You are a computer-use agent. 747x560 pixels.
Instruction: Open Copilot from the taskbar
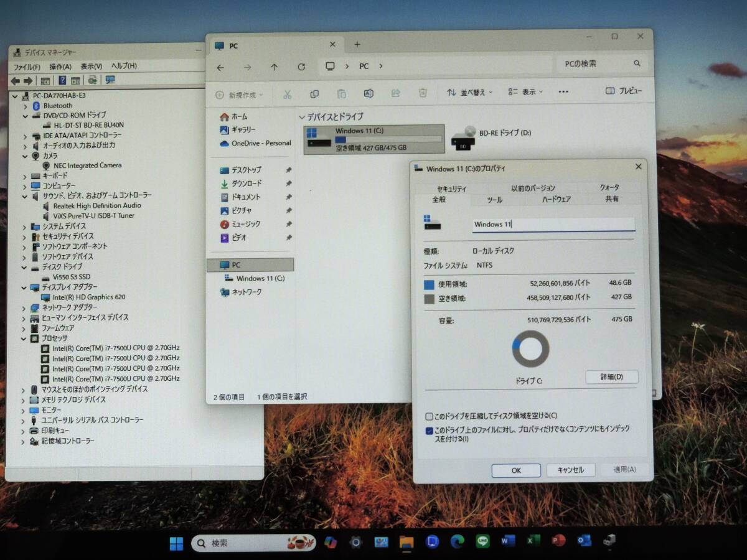coord(331,543)
